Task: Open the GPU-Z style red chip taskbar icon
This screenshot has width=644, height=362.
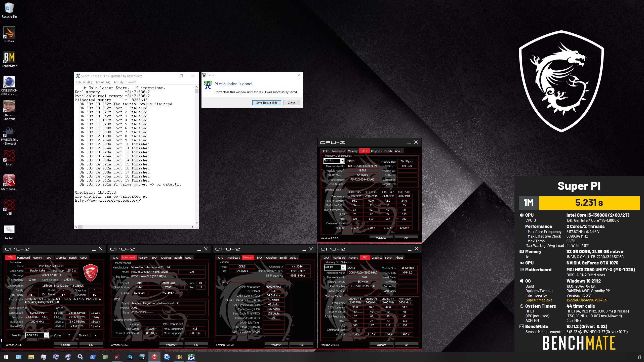Action: [x=117, y=357]
